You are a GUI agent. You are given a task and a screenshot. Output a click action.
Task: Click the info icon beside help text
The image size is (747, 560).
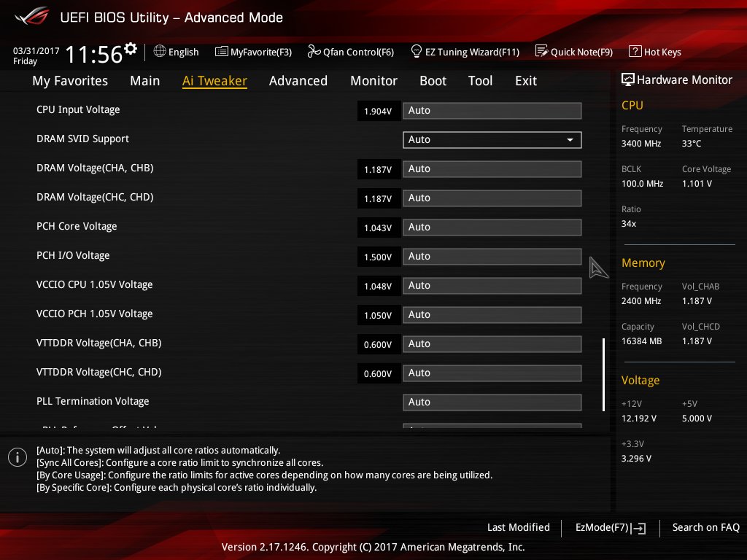(x=18, y=457)
